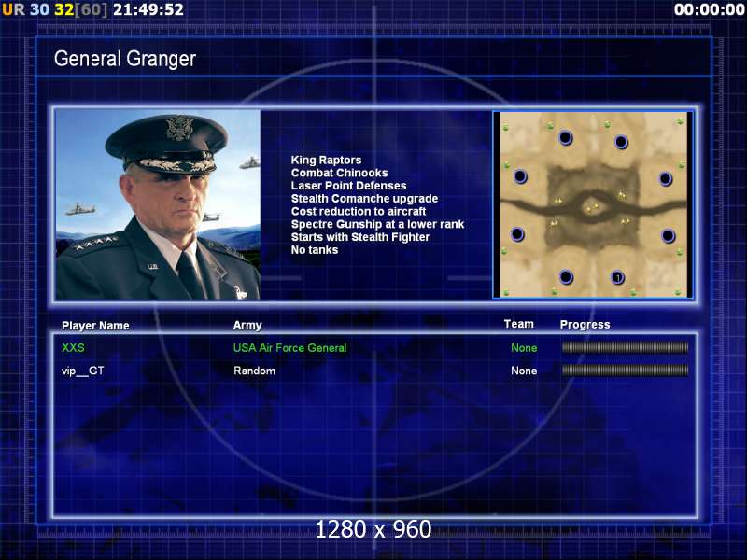
Task: Click the Random army entry
Action: 254,371
